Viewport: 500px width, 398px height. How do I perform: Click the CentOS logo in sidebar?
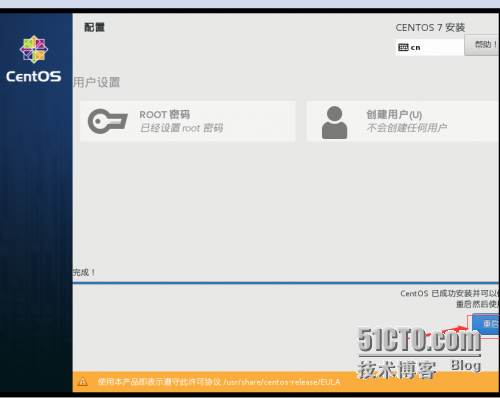click(x=34, y=59)
